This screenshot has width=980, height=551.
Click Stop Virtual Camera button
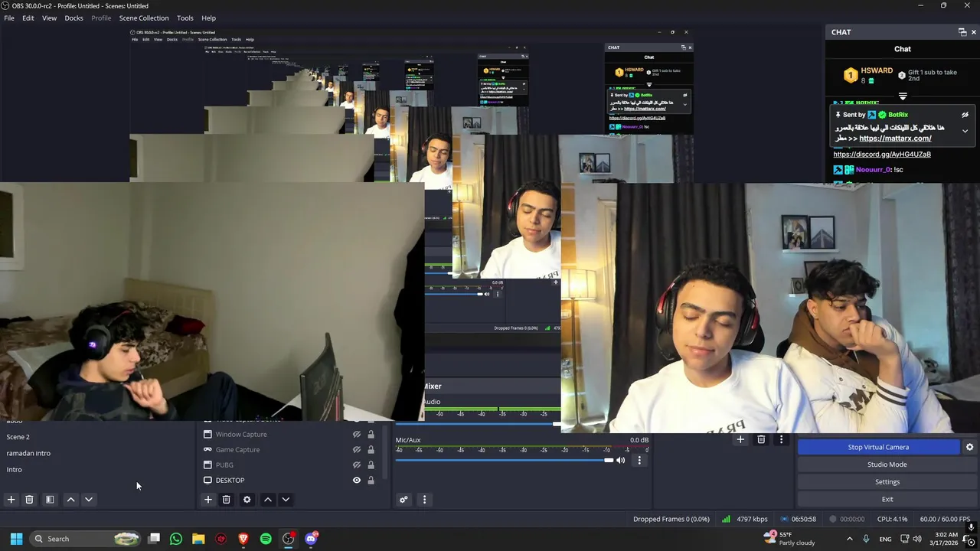(x=878, y=447)
